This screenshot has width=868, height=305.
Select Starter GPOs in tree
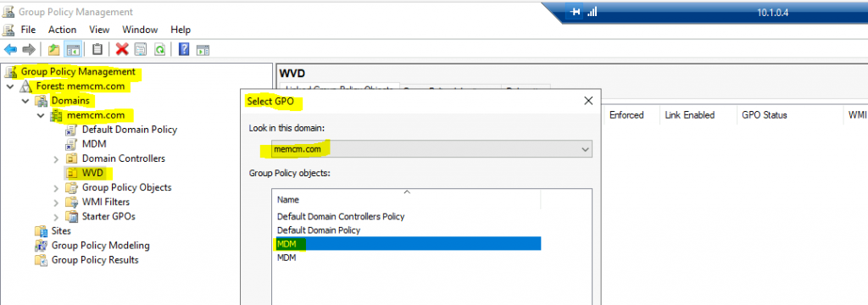pyautogui.click(x=108, y=216)
